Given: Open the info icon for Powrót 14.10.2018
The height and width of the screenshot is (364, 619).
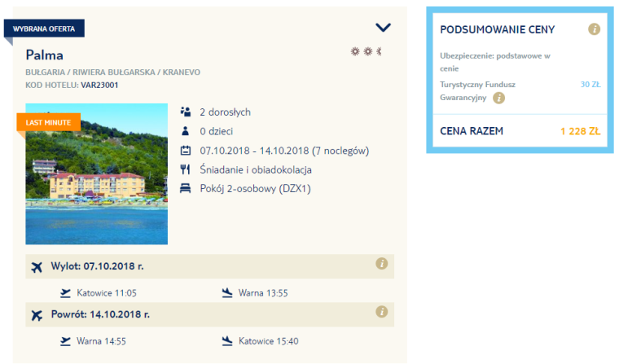Looking at the screenshot, I should 381,312.
